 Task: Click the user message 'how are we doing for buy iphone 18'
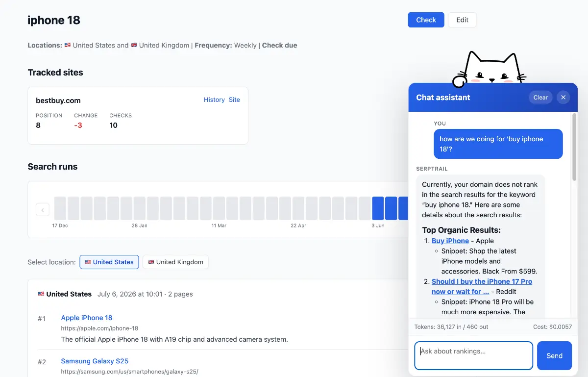(498, 144)
